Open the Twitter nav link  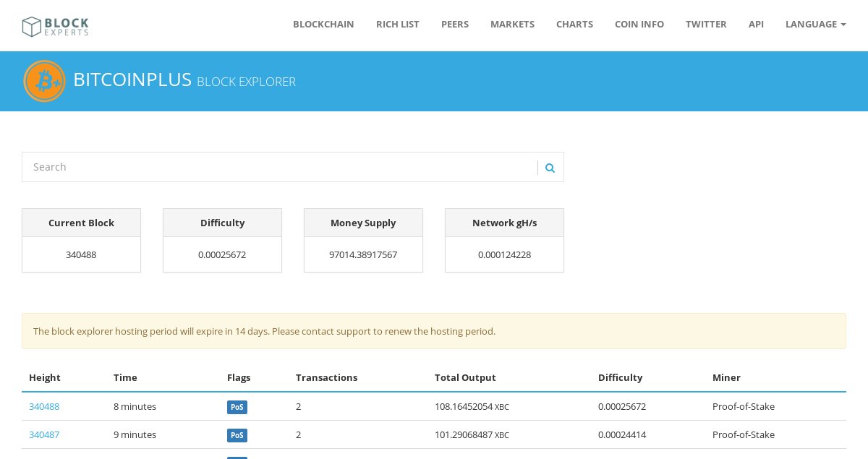click(706, 24)
